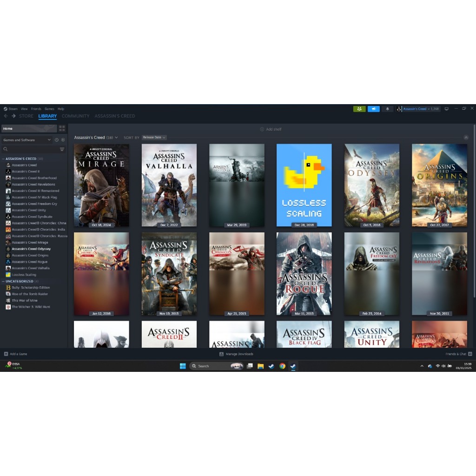The image size is (476, 476).
Task: Click the back navigation arrow
Action: coord(6,116)
